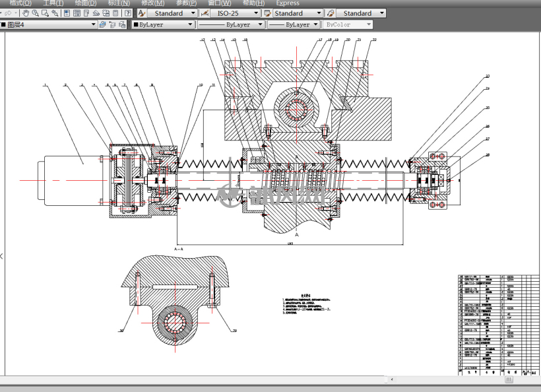Open the Layer States Manager icon

[x=122, y=24]
